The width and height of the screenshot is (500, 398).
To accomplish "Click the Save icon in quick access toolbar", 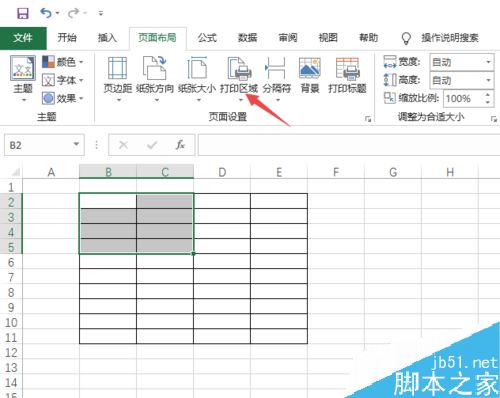I will tap(23, 13).
